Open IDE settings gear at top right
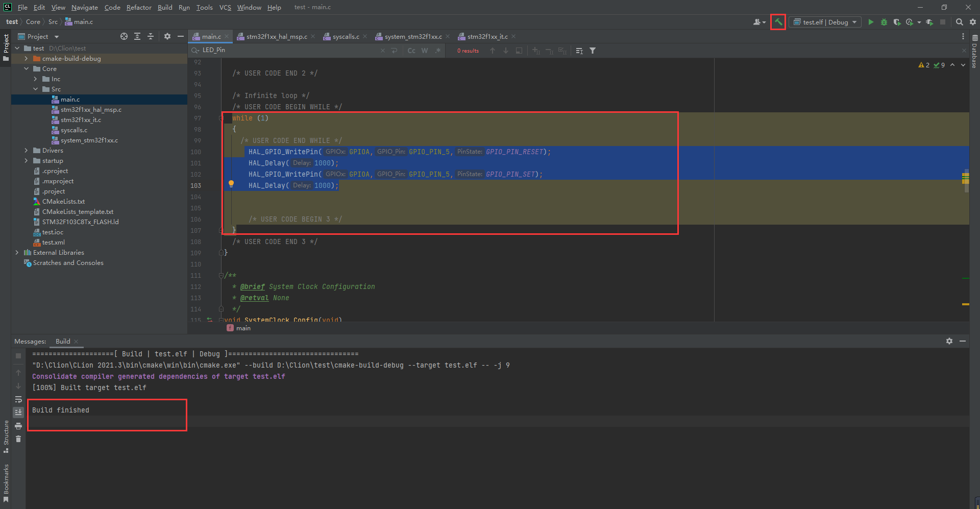Viewport: 980px width, 509px height. 973,22
